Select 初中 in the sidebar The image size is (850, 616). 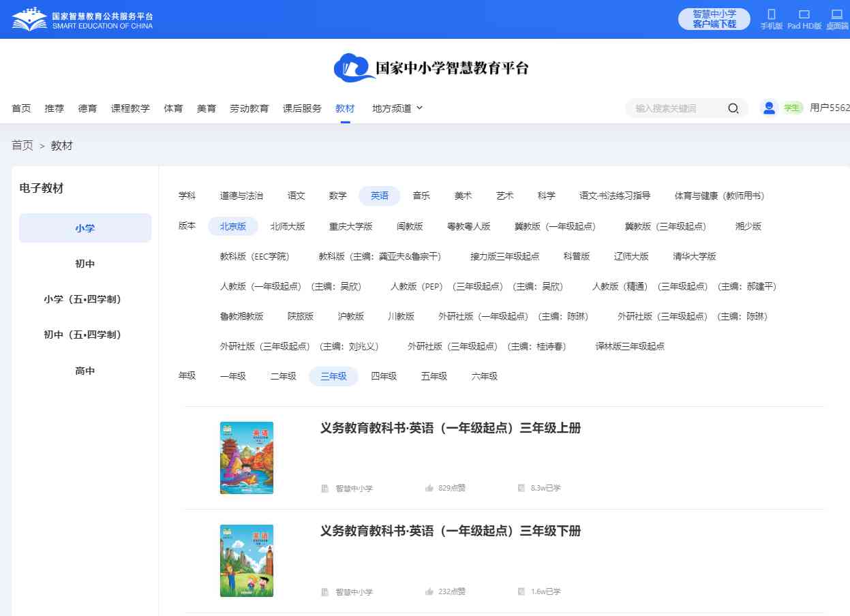tap(85, 264)
